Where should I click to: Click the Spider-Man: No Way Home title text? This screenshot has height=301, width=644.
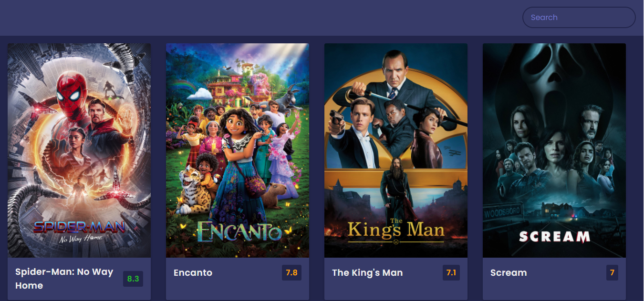point(64,279)
